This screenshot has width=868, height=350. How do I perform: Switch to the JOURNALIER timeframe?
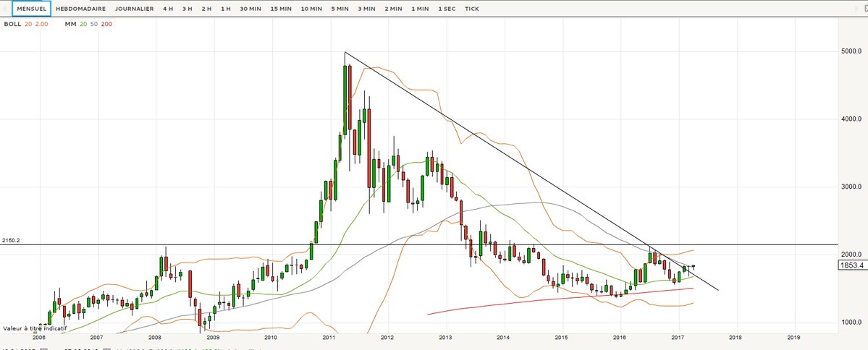point(135,9)
